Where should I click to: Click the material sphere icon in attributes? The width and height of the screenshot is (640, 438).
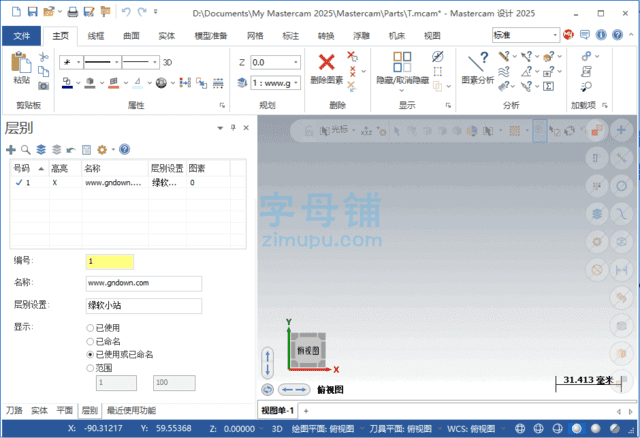pos(161,83)
